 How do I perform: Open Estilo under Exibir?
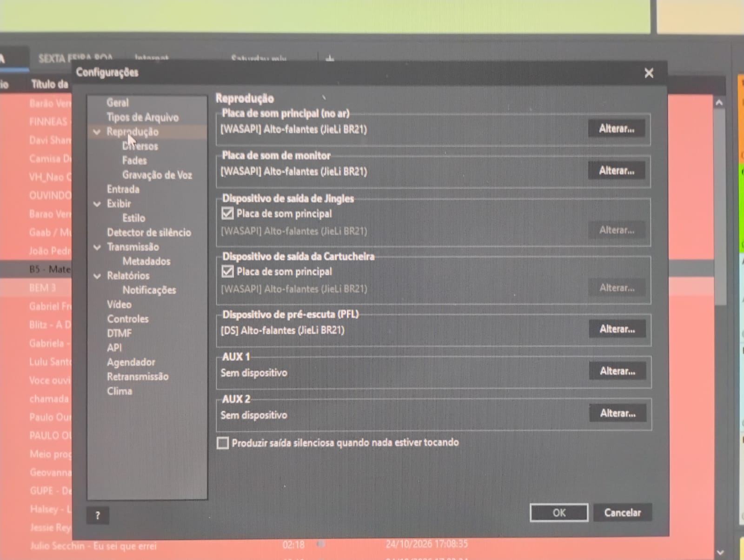[x=134, y=218]
